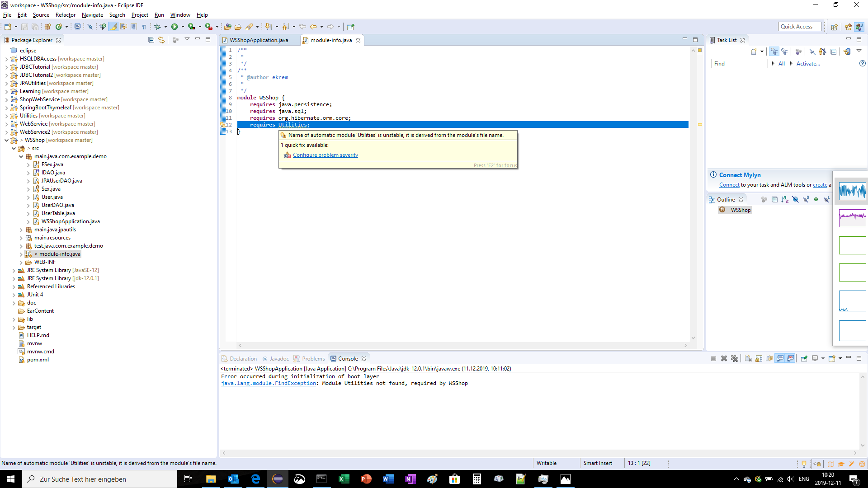Save the current file with the Save icon
868x488 pixels.
pyautogui.click(x=24, y=26)
